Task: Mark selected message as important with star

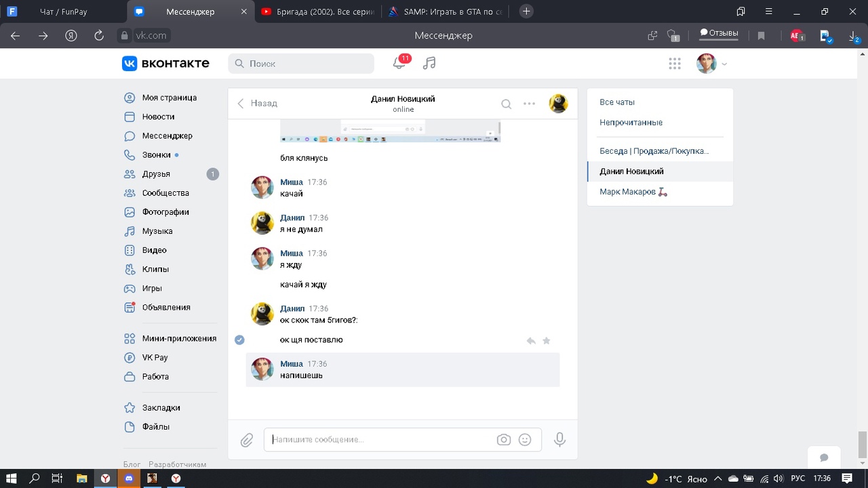Action: tap(547, 341)
